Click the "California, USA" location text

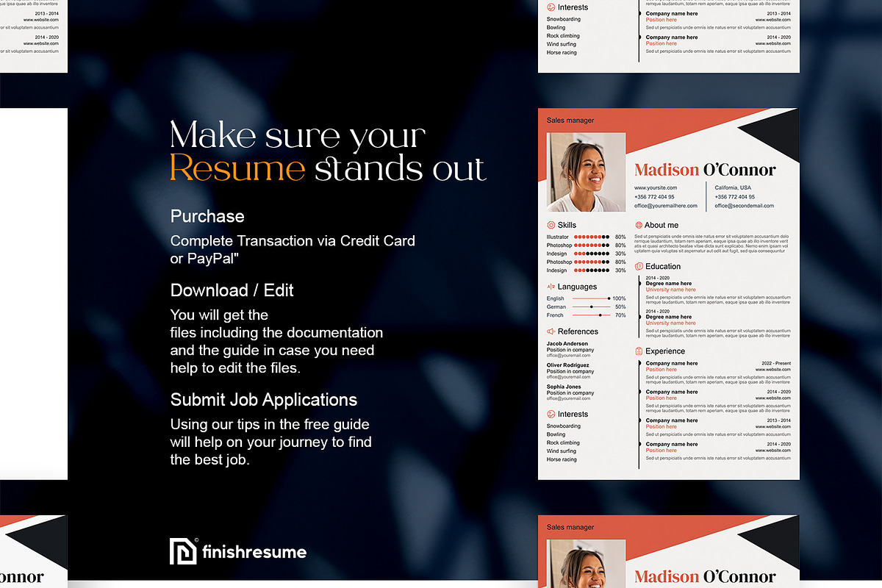pyautogui.click(x=733, y=188)
